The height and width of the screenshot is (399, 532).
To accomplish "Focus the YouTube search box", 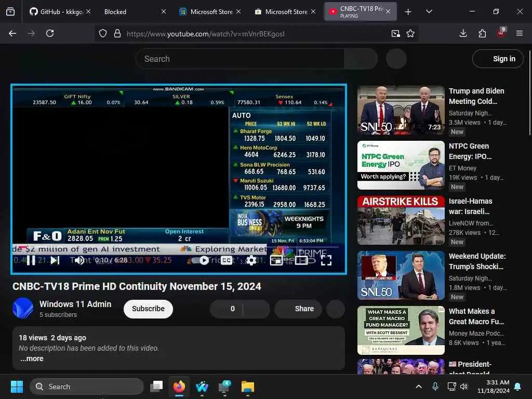I will [240, 59].
